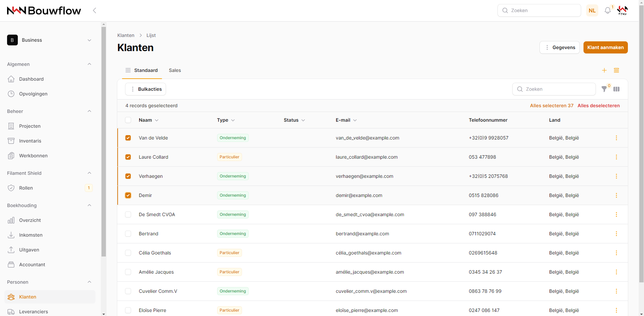
Task: Collapse sidebar with the back arrow
Action: coord(94,10)
